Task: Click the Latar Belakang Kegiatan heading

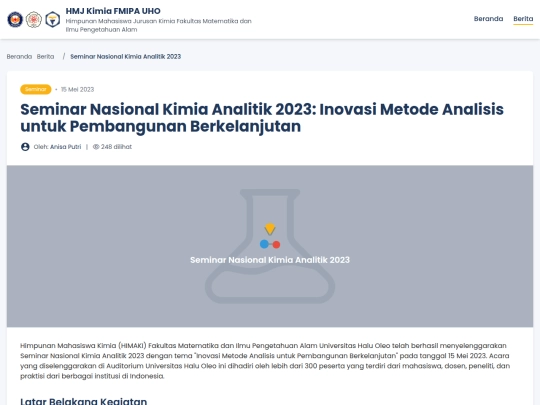Action: point(84,401)
